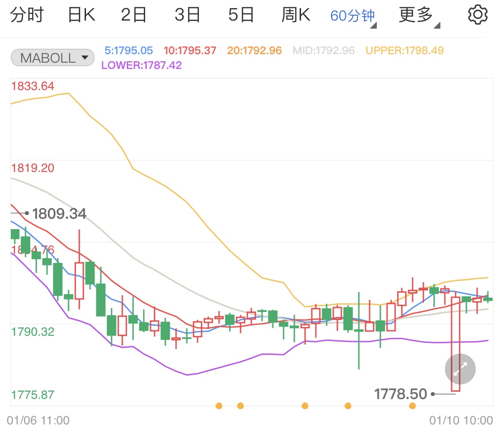
Task: Select the leftmost orange event dot
Action: (x=219, y=405)
